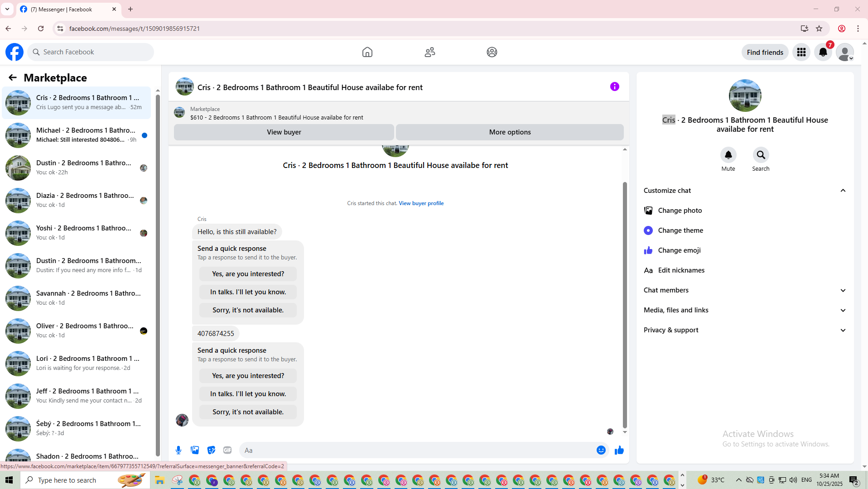
Task: Open Diazia's conversation in the list
Action: pos(77,201)
